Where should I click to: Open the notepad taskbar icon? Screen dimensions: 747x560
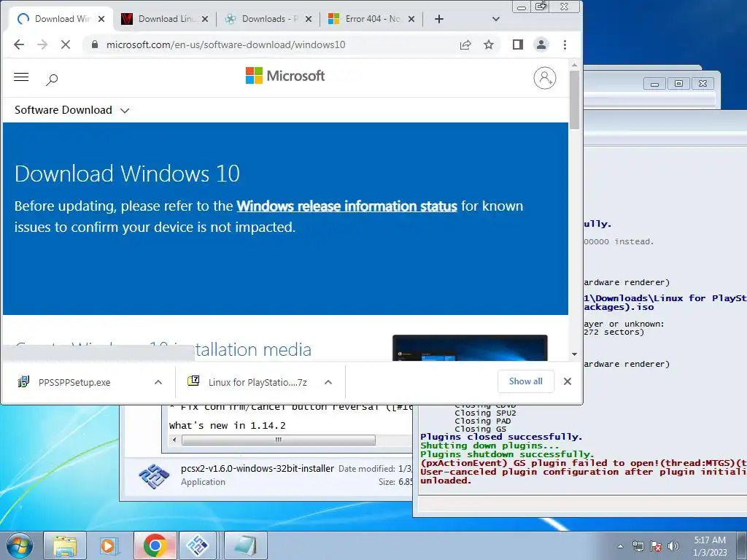(x=245, y=545)
